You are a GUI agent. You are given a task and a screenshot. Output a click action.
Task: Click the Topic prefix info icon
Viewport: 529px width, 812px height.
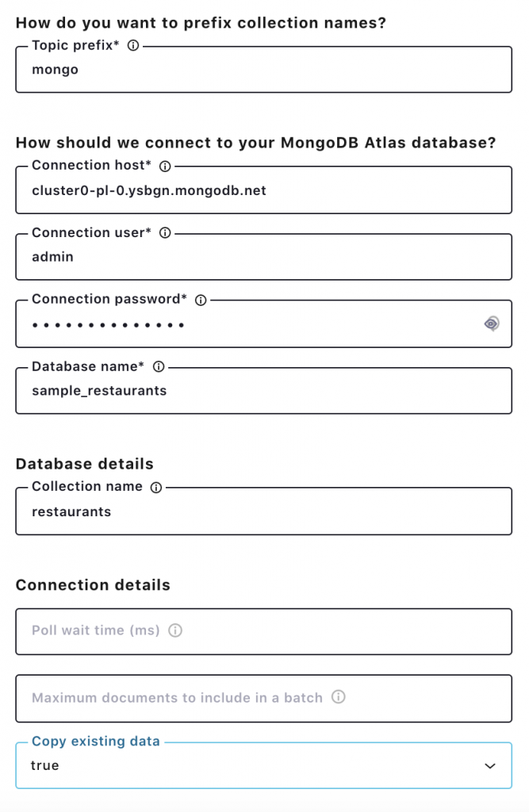pos(132,46)
